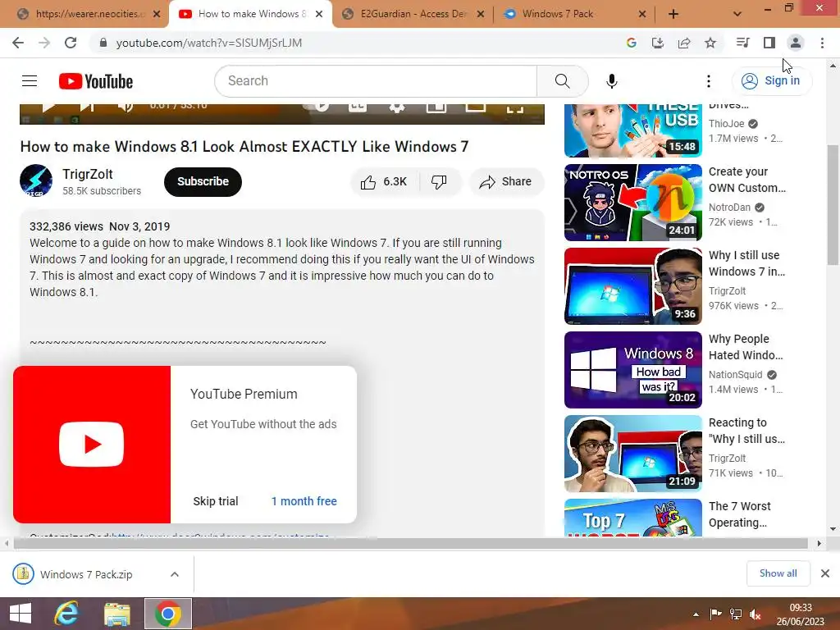The image size is (840, 630).
Task: Bookmark this page with the star
Action: click(710, 43)
